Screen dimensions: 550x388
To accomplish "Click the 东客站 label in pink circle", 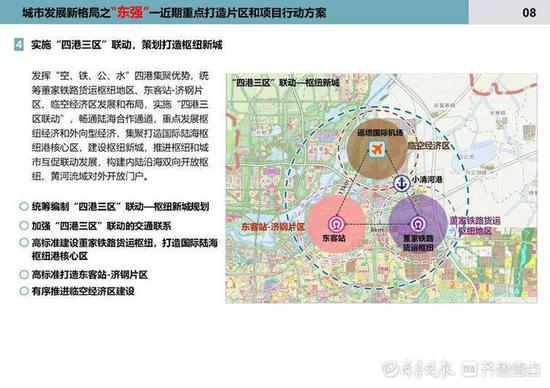I will [x=334, y=238].
